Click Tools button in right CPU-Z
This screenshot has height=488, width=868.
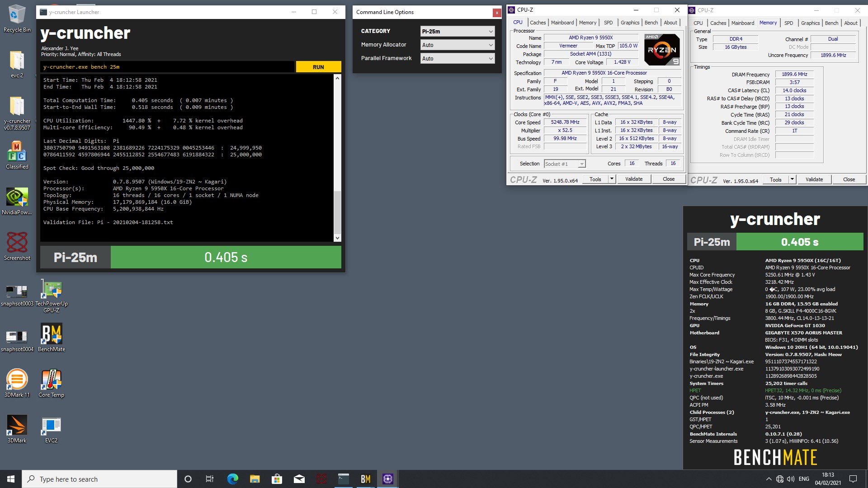(x=776, y=179)
